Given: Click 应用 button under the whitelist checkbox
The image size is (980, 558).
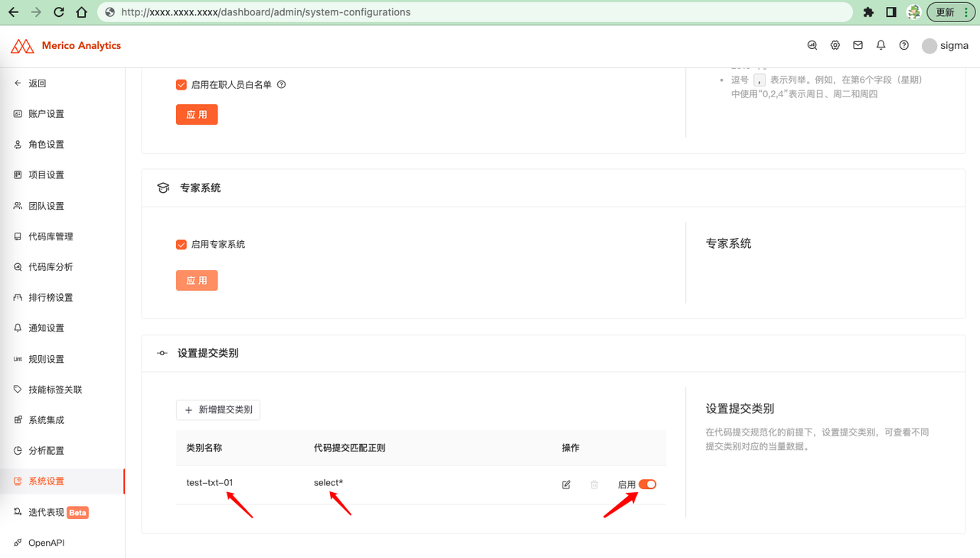Looking at the screenshot, I should click(x=197, y=115).
